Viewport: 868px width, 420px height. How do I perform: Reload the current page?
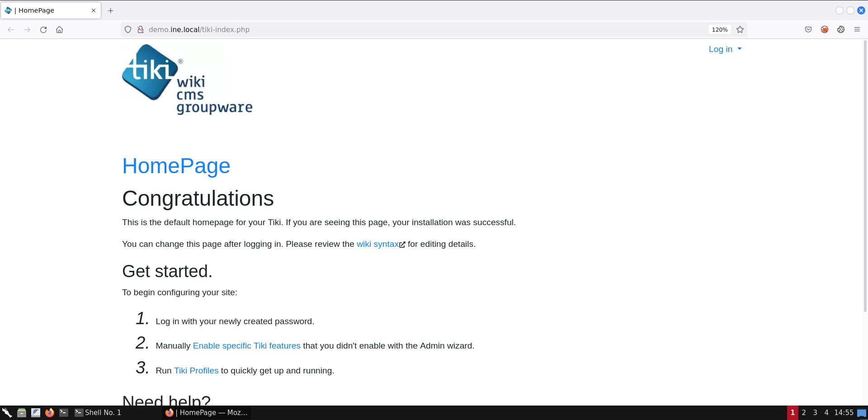(x=43, y=30)
